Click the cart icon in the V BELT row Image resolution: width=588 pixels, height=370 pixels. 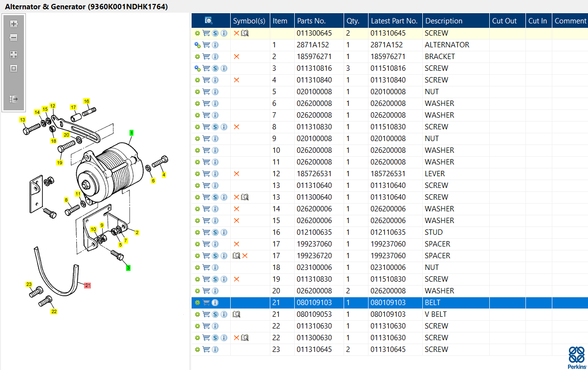(x=206, y=314)
